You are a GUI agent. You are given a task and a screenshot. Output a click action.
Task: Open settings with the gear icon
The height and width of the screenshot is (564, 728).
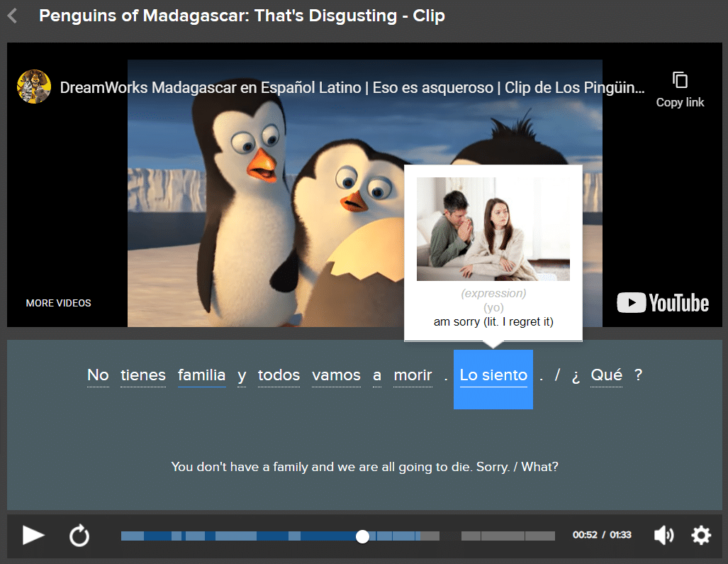[700, 535]
